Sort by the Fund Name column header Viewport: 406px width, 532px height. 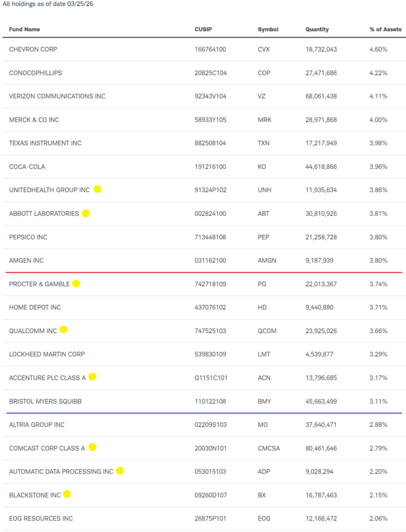24,30
